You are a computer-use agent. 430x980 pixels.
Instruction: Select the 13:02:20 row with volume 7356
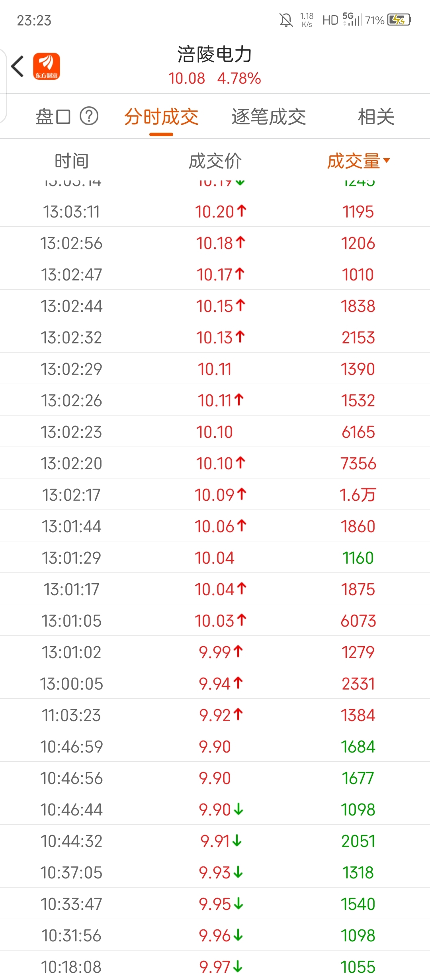point(215,463)
